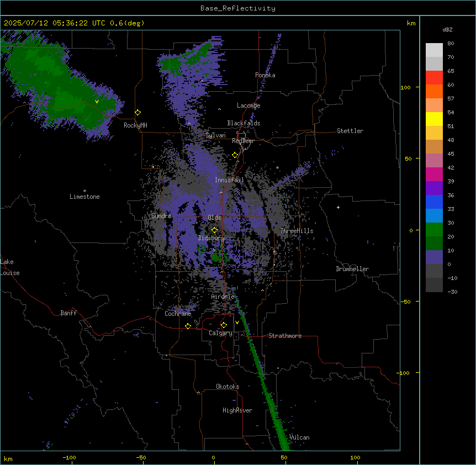
Task: Click the 100 tick on the right axis
Action: (x=405, y=87)
